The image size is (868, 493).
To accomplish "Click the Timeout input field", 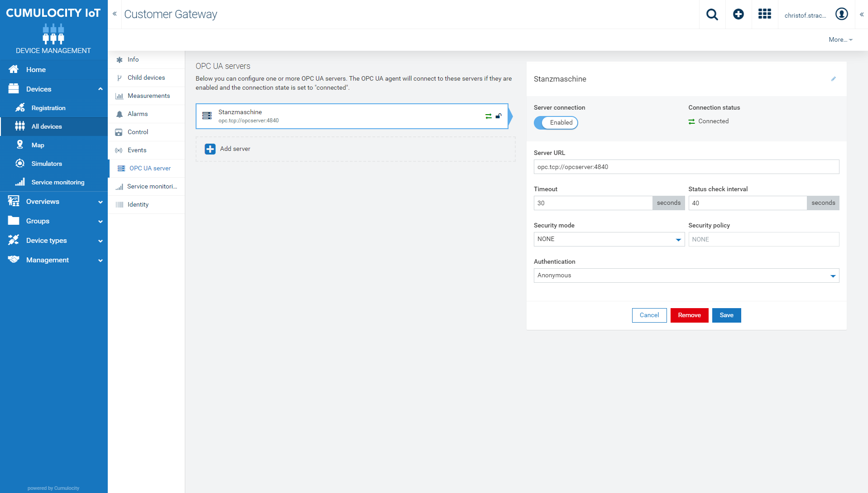I will point(593,203).
